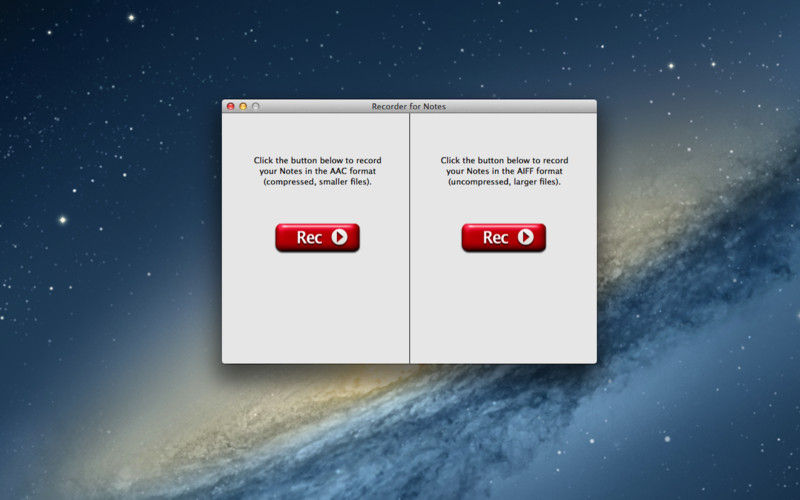Click the Recorder for Notes window title
800x500 pixels.
pyautogui.click(x=409, y=106)
